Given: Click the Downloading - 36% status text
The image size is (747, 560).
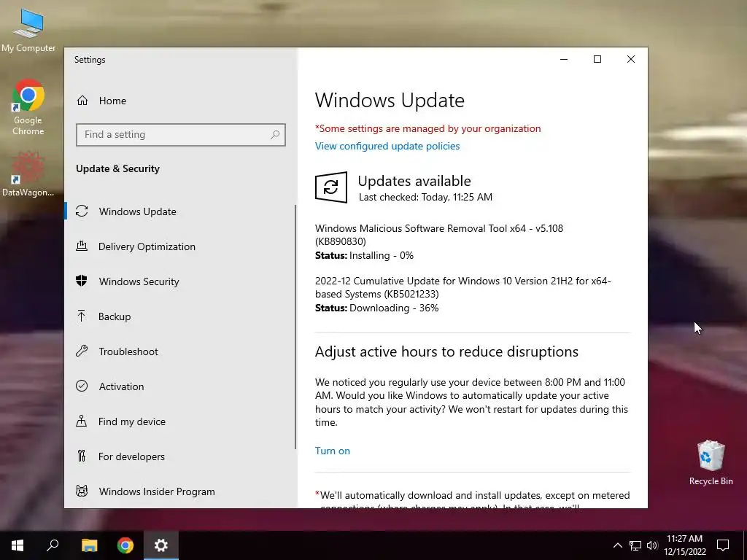Looking at the screenshot, I should pyautogui.click(x=377, y=308).
